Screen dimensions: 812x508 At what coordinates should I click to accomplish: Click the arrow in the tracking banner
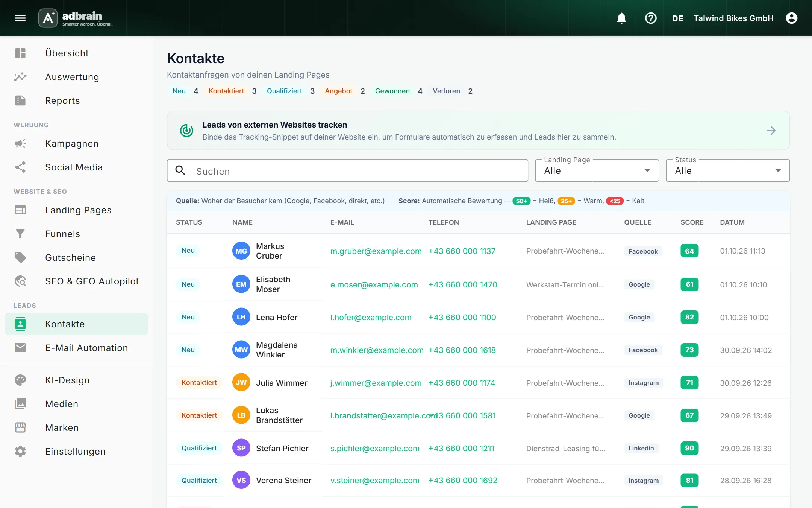pos(771,131)
